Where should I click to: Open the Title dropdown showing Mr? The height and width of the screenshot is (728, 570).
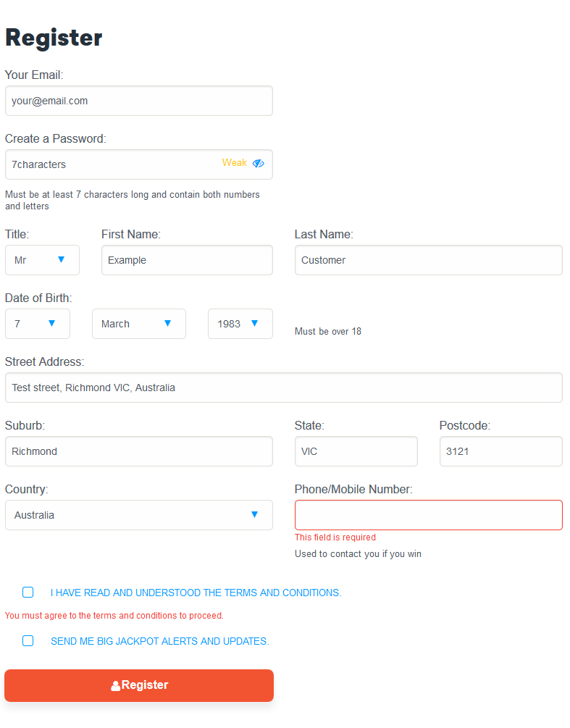tap(42, 260)
